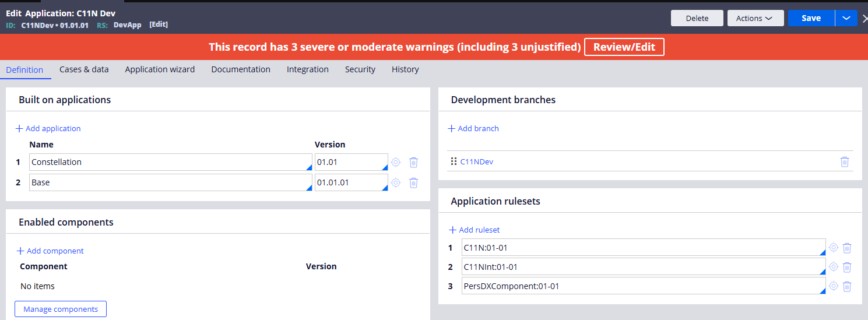Screen dimensions: 868x320
Task: Open the Base application rule via target icon
Action: click(396, 182)
